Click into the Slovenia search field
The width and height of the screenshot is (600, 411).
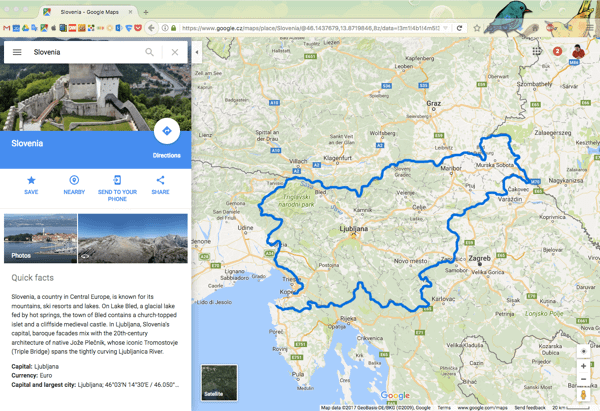tap(85, 52)
